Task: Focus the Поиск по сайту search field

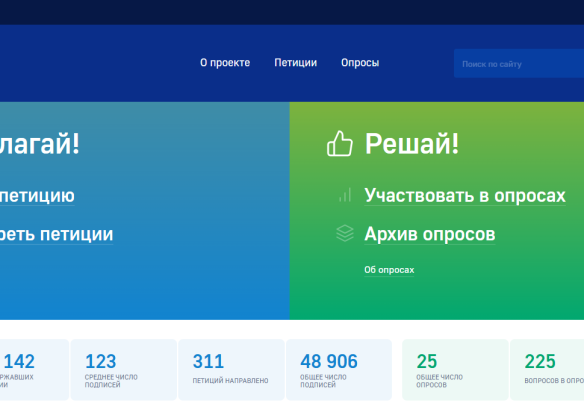Action: click(x=519, y=64)
